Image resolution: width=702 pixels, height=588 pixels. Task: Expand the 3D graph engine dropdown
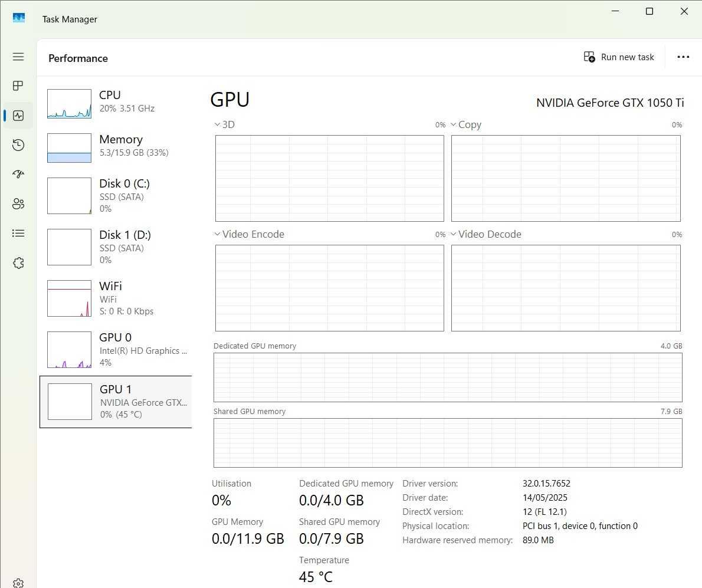pos(217,124)
